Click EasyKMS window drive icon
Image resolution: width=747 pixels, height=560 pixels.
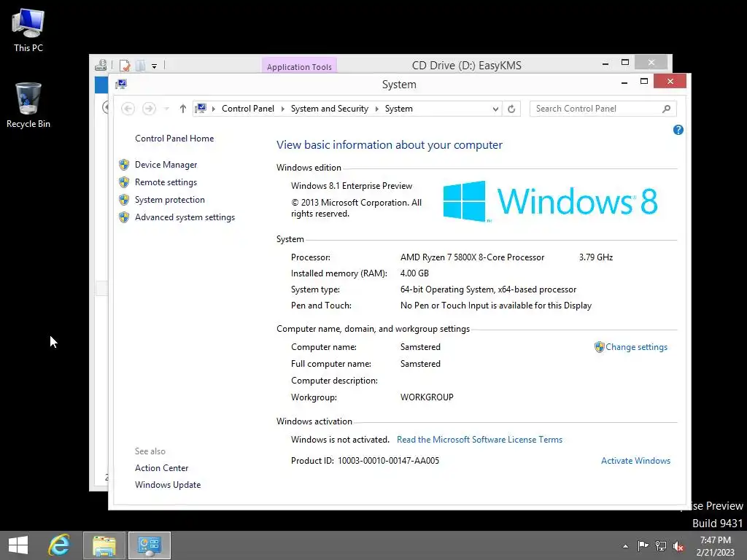tap(101, 65)
